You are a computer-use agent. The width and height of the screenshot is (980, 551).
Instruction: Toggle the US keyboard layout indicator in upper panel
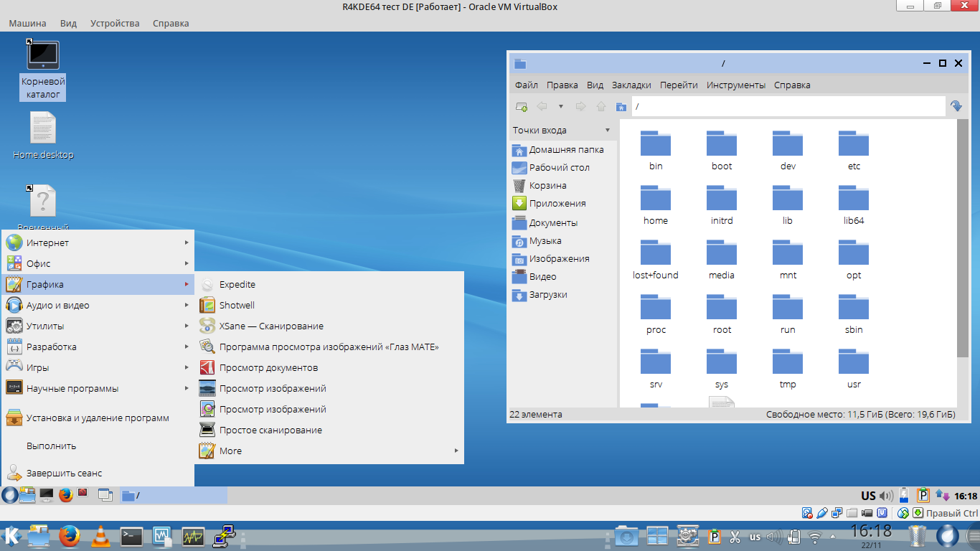click(x=868, y=496)
